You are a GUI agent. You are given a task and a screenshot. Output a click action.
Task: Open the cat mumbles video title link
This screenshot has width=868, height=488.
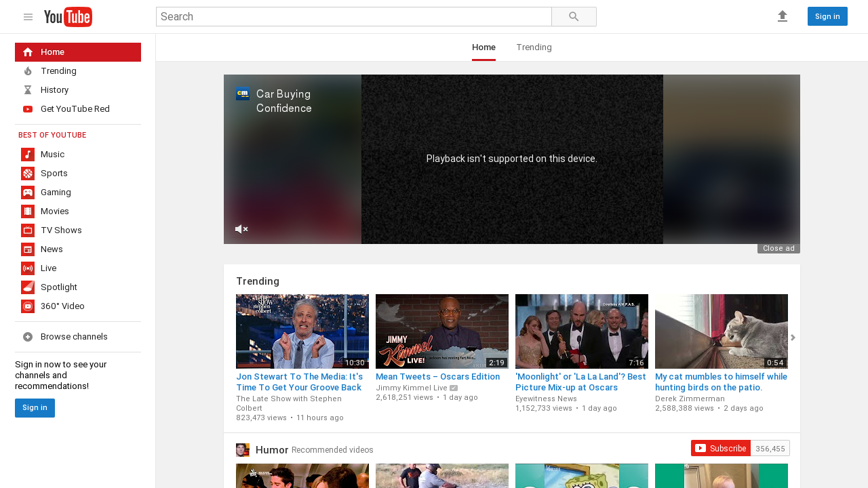721,382
